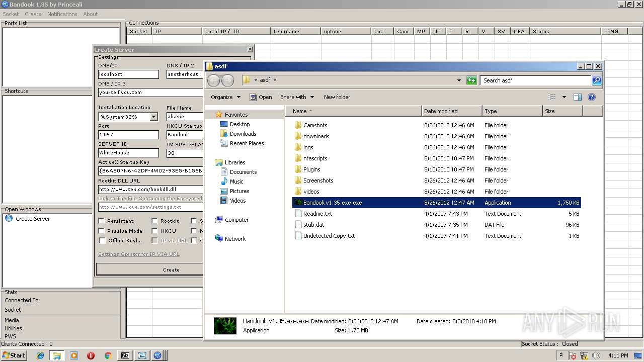644x362 pixels.
Task: Switch to Bandook globe taskbar item
Action: point(157,355)
